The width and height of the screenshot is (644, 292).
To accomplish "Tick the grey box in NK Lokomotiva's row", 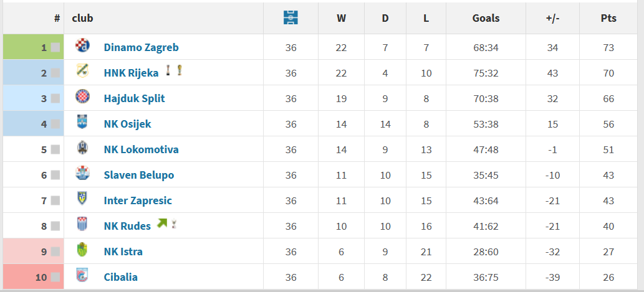I will pyautogui.click(x=55, y=149).
